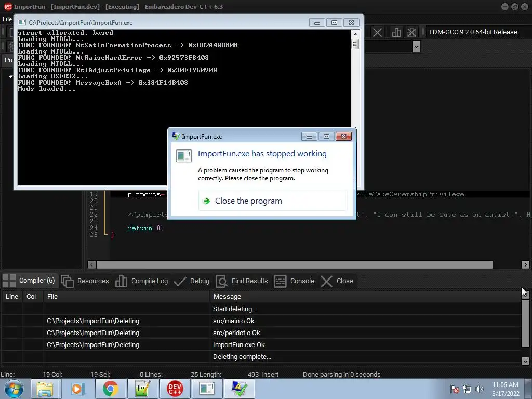Click the Console tab terminal icon

point(280,281)
